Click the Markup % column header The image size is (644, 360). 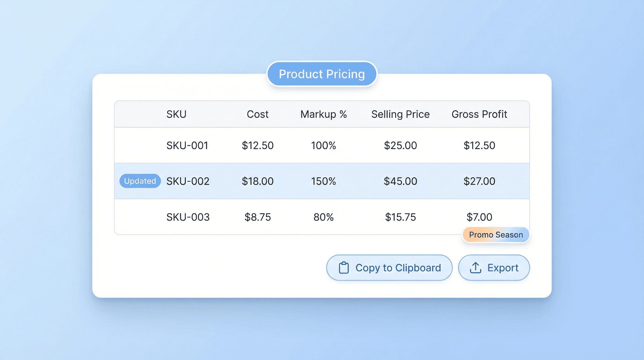coord(324,114)
